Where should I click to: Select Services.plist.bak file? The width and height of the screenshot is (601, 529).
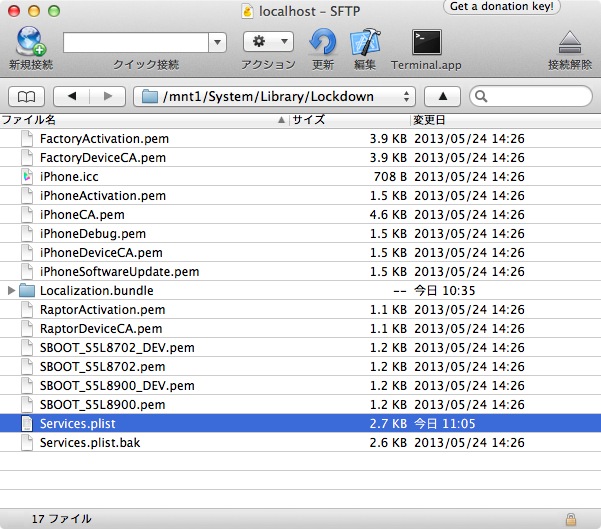[90, 443]
